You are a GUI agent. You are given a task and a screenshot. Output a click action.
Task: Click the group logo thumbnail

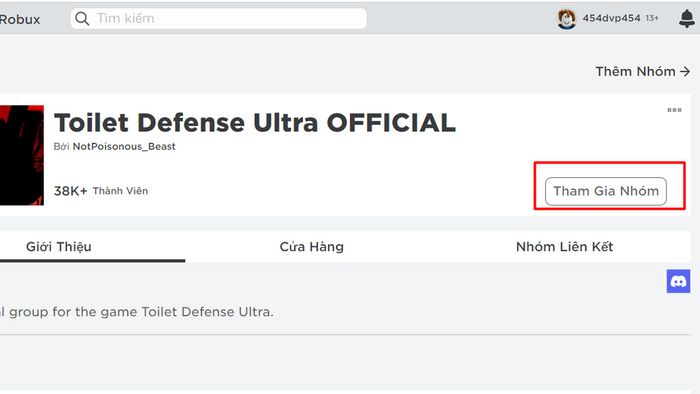point(21,155)
